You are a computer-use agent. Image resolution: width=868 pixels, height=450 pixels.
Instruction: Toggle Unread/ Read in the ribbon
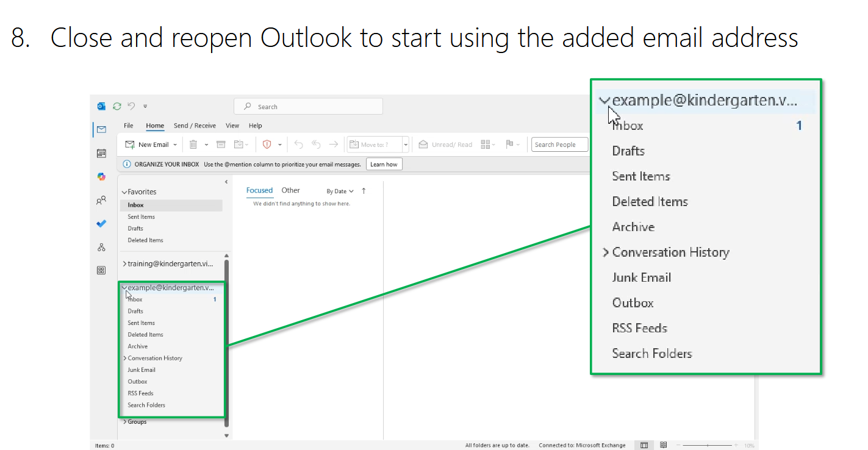click(x=445, y=145)
